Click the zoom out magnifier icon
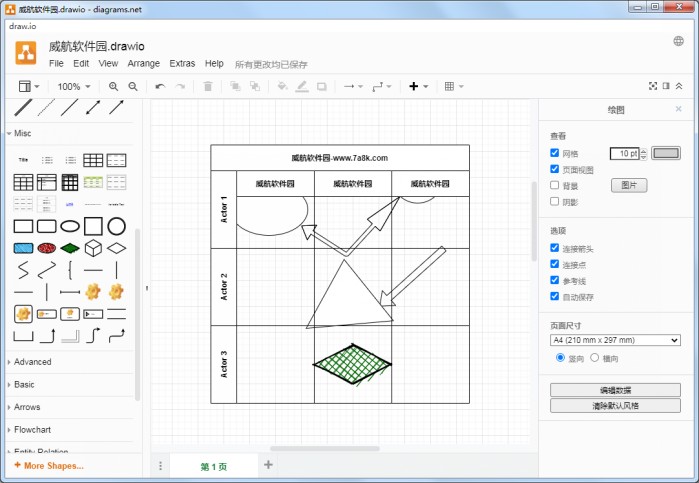Viewport: 699px width, 483px height. pyautogui.click(x=133, y=87)
